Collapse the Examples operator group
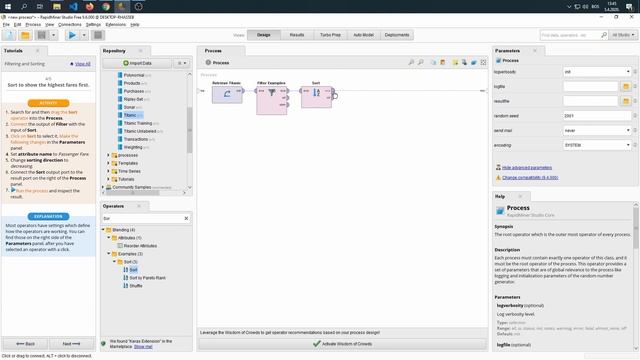This screenshot has height=360, width=640. point(109,253)
